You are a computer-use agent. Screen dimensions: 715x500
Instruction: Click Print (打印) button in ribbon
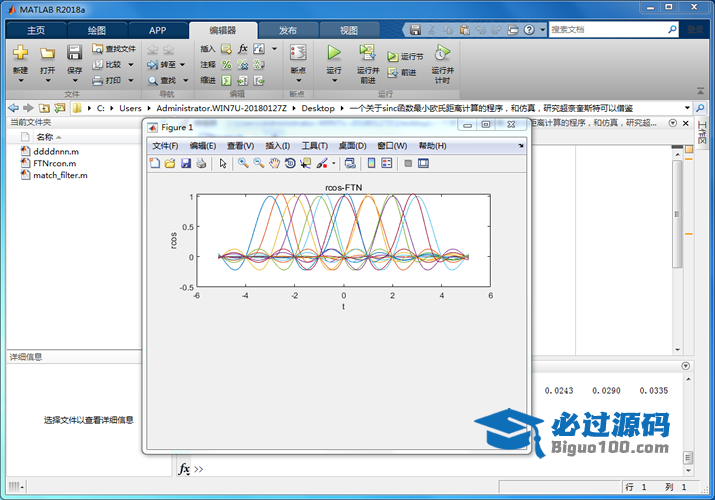coord(113,80)
